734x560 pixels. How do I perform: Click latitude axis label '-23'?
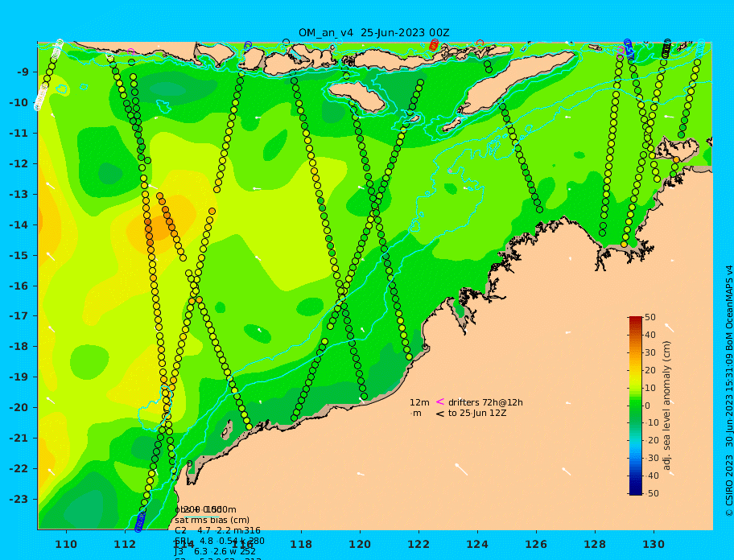click(19, 499)
